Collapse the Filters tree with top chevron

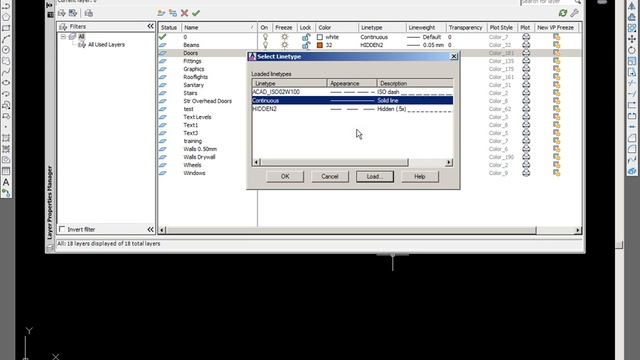151,26
